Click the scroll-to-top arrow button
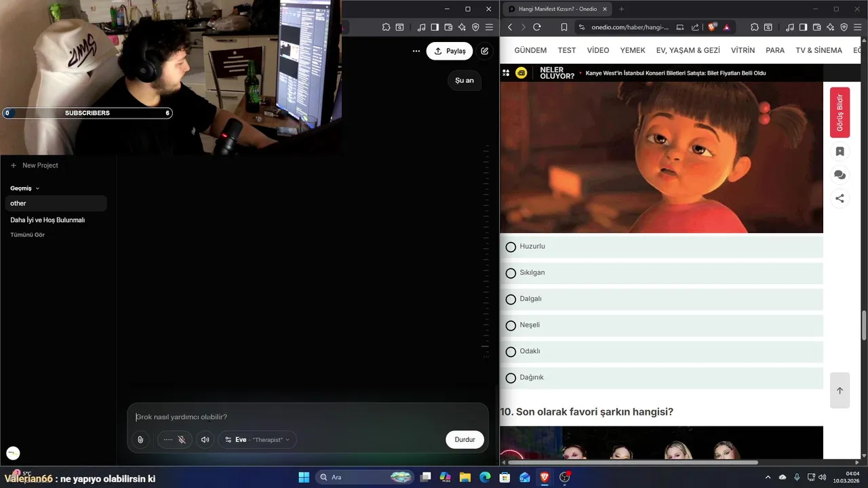Image resolution: width=868 pixels, height=488 pixels. pos(840,390)
